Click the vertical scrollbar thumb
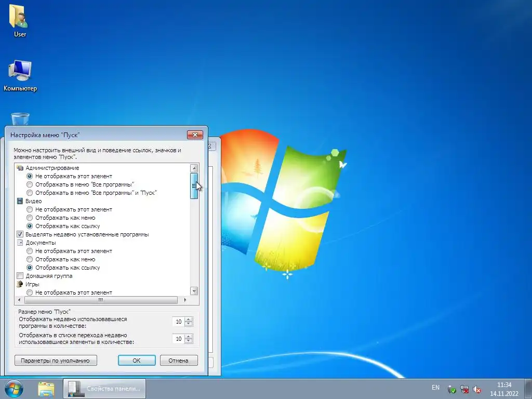532x399 pixels. 194,186
